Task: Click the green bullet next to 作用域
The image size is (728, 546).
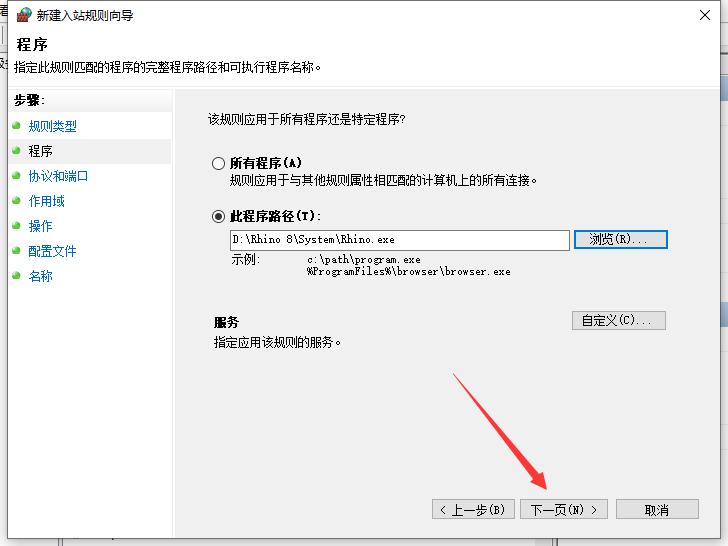Action: click(x=15, y=201)
